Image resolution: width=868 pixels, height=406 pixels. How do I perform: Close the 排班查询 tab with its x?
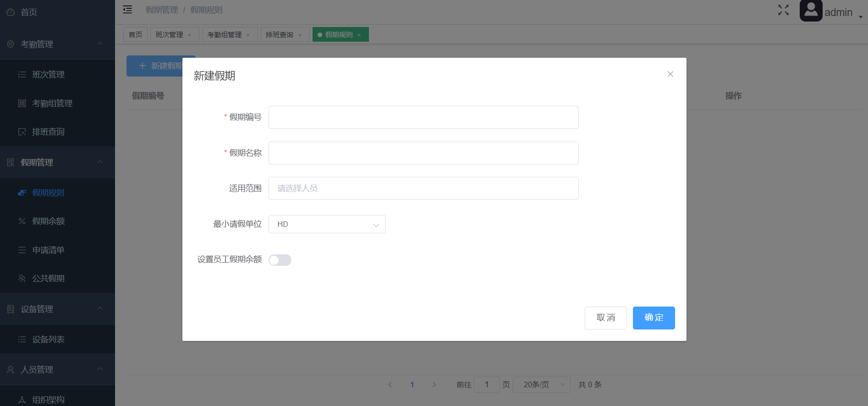[300, 35]
